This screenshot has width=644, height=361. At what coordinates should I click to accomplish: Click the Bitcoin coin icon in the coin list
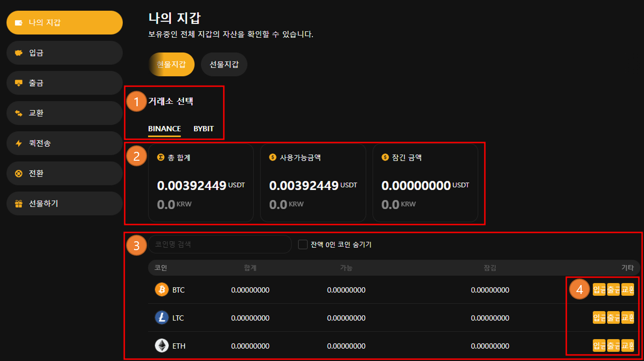161,289
